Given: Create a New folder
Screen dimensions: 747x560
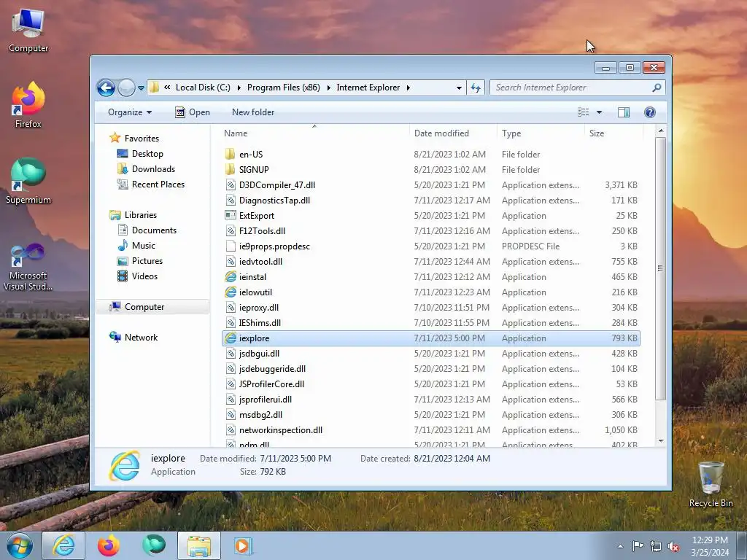Looking at the screenshot, I should [x=253, y=112].
